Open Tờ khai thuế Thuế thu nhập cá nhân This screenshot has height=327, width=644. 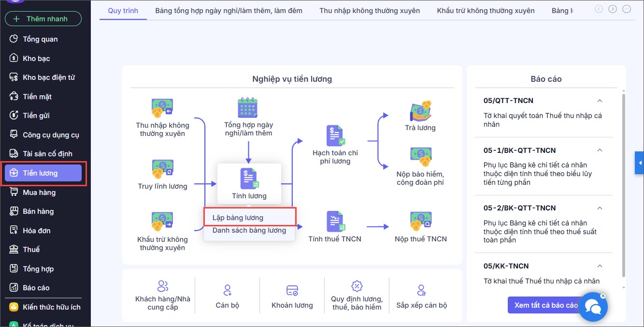click(542, 281)
